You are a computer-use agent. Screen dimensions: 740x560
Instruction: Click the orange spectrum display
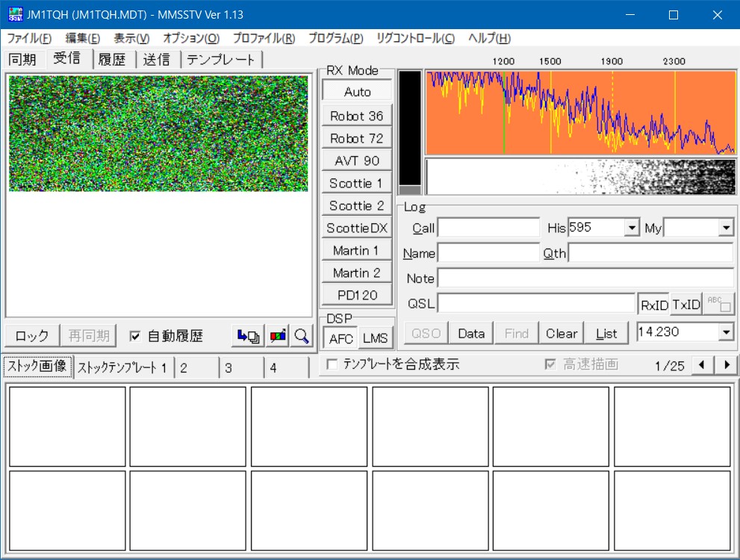(580, 112)
